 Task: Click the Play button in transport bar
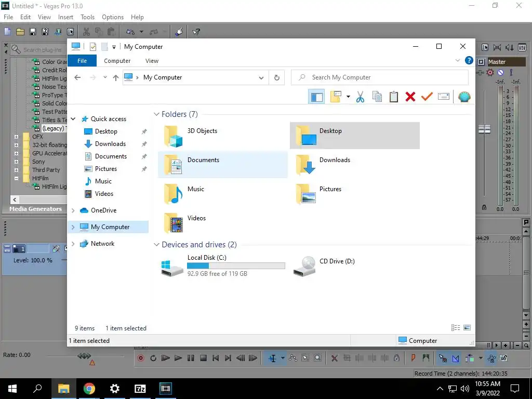pos(178,358)
